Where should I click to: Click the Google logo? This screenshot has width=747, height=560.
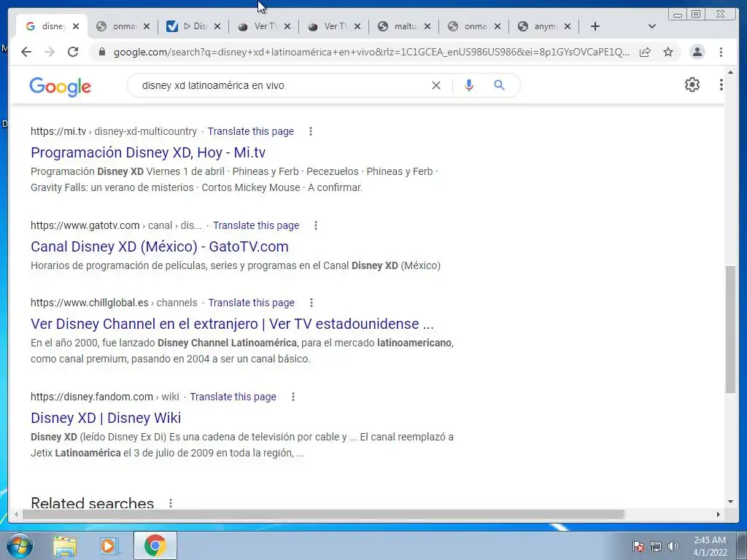point(60,87)
